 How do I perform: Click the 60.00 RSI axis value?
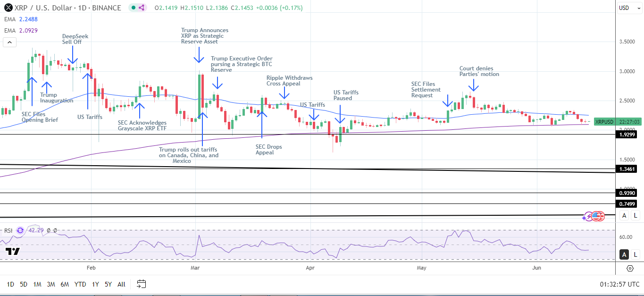(x=626, y=237)
